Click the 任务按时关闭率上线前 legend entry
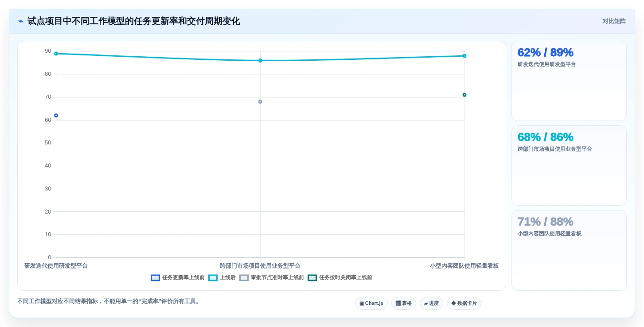Viewport: 644px width, 327px height. click(x=340, y=278)
